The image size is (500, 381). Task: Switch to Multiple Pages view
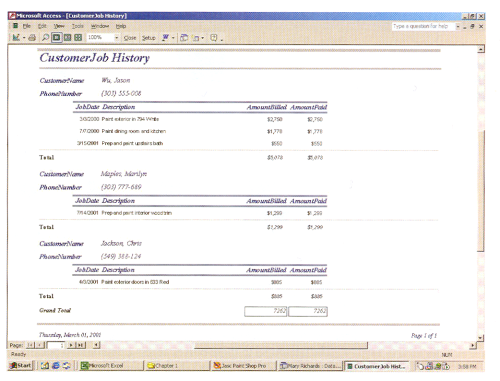point(78,38)
